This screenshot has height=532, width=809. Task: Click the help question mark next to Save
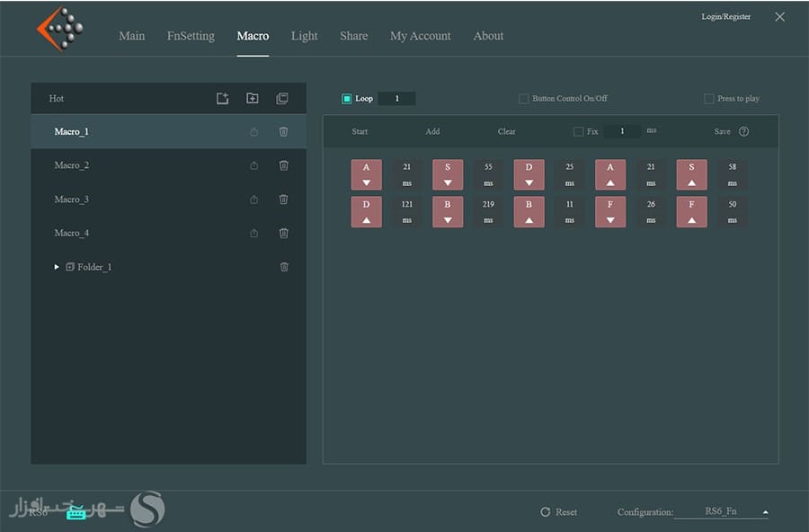743,131
